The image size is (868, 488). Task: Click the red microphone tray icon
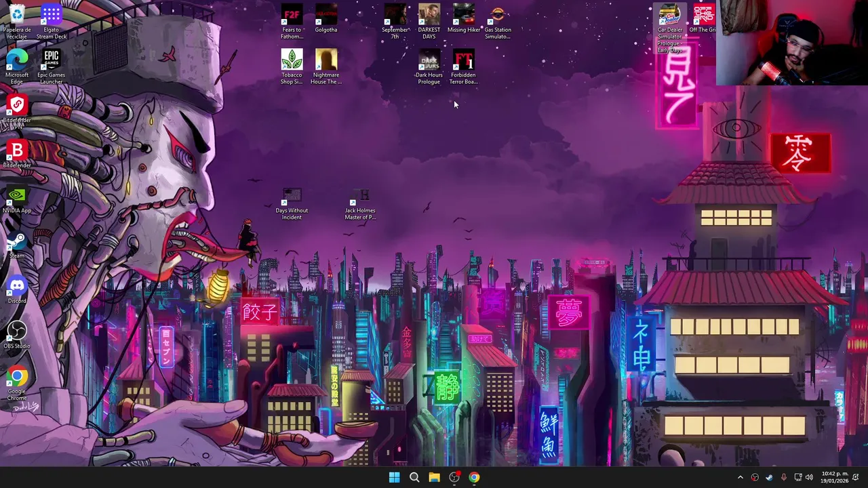(x=783, y=477)
